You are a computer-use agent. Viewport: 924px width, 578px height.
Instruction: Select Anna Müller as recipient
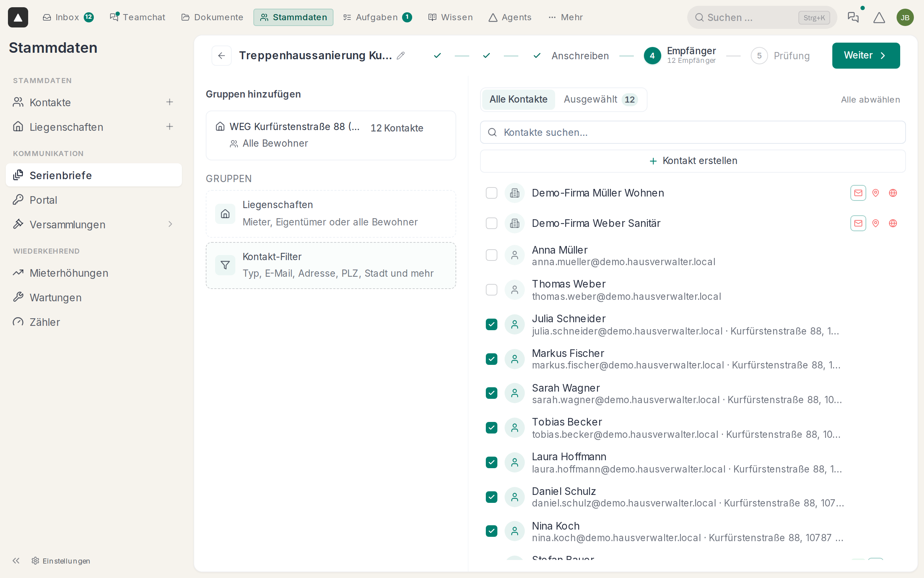[x=491, y=255]
